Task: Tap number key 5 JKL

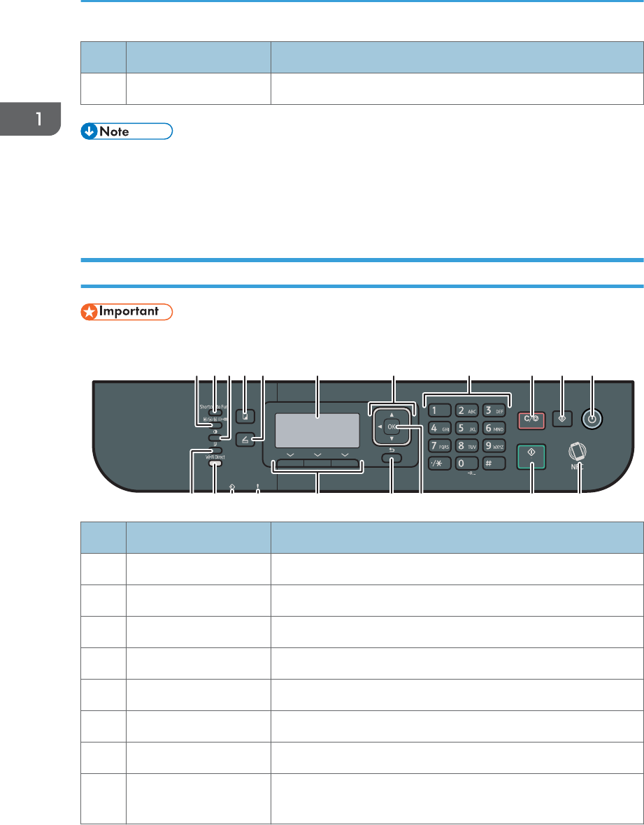Action: click(466, 429)
